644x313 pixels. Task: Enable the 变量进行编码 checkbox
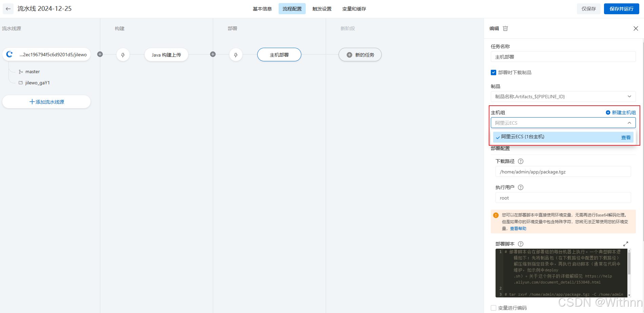coord(494,308)
